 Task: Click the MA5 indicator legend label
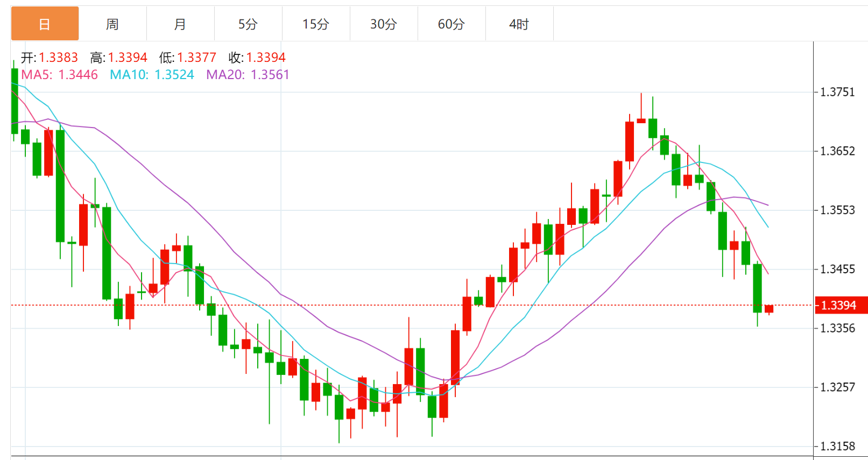pos(59,75)
